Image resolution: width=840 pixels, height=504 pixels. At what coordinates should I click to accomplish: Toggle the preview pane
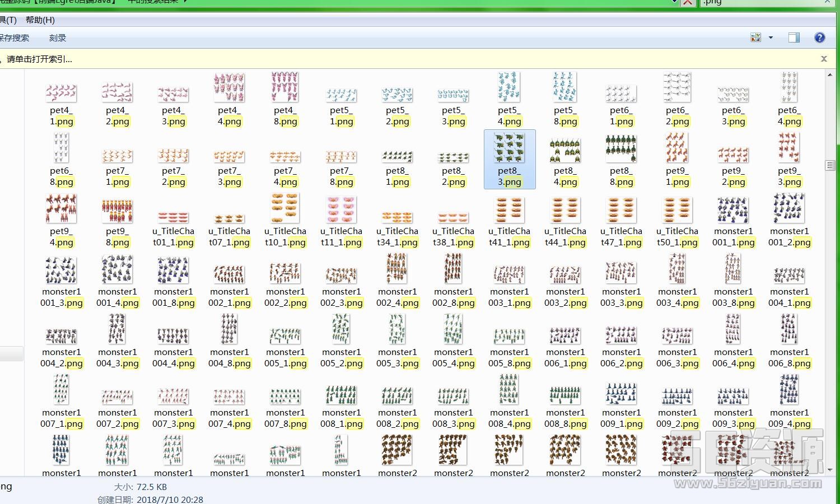click(794, 38)
